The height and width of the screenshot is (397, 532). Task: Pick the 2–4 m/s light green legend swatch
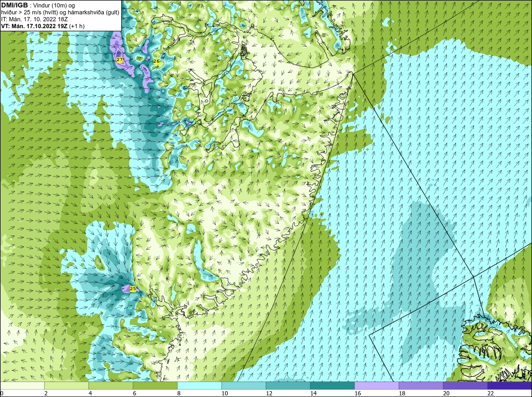pyautogui.click(x=66, y=385)
